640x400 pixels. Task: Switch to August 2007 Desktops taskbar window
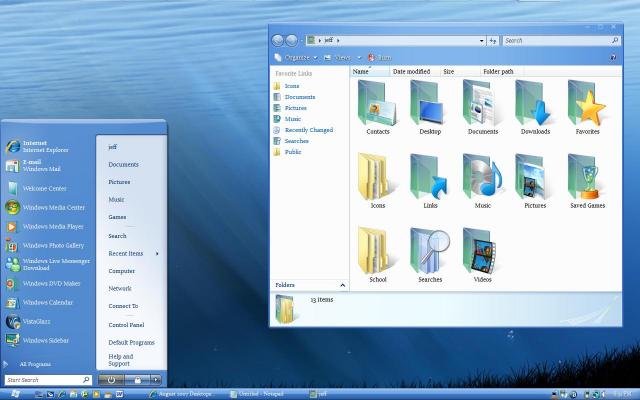tap(181, 394)
